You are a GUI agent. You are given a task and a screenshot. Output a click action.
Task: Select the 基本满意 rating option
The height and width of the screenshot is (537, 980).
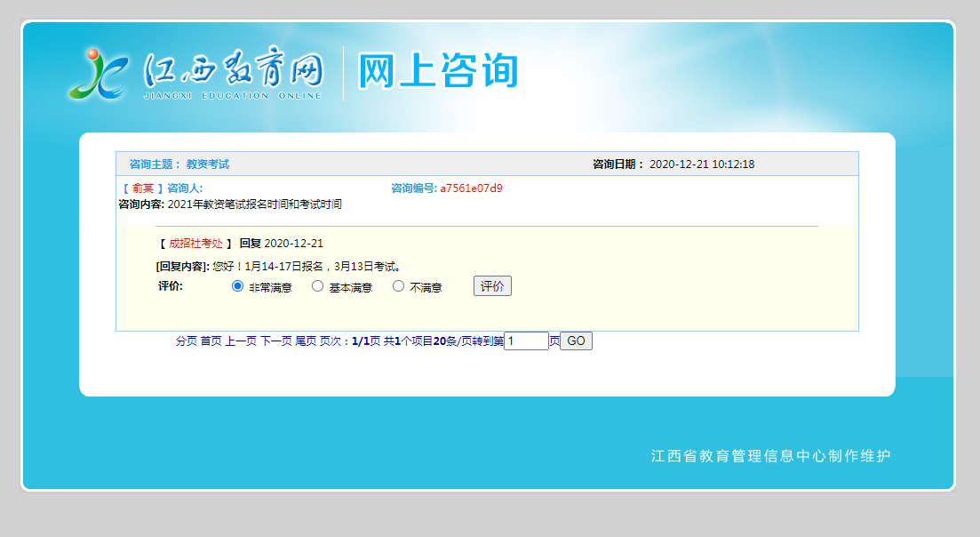tap(317, 285)
